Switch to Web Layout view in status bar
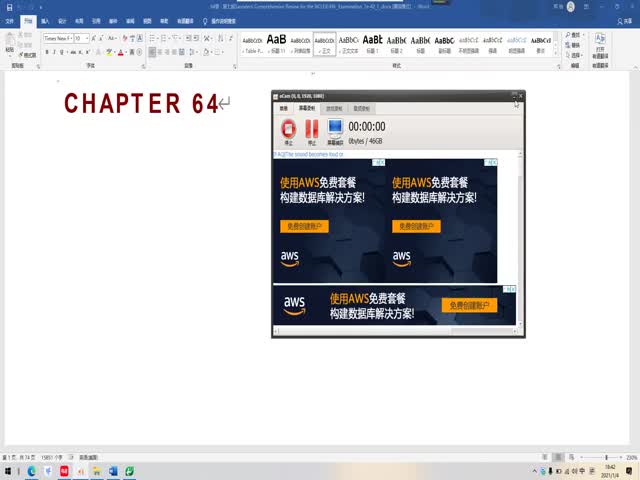This screenshot has width=640, height=480. (x=571, y=457)
